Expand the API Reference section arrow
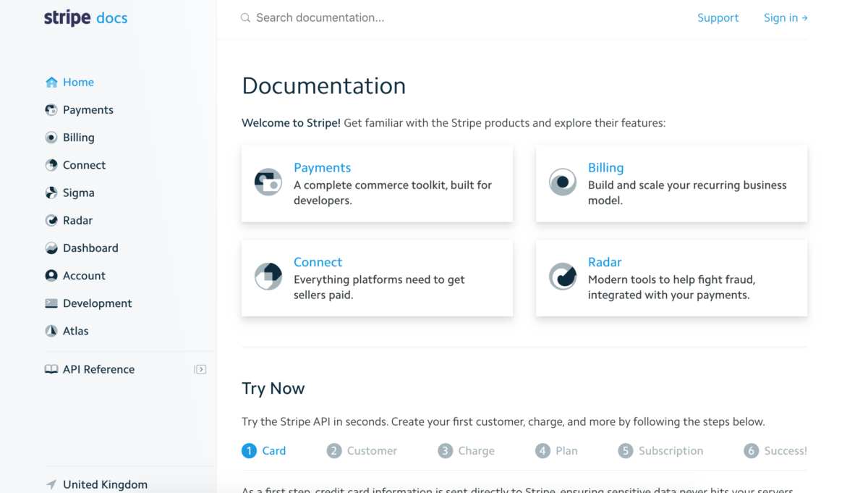 point(200,369)
